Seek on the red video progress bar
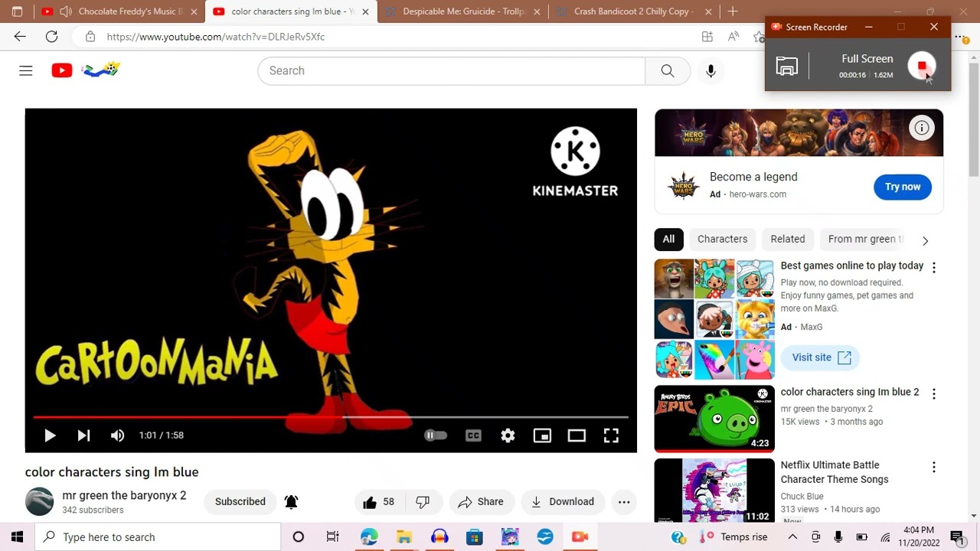The image size is (980, 551). [x=331, y=417]
